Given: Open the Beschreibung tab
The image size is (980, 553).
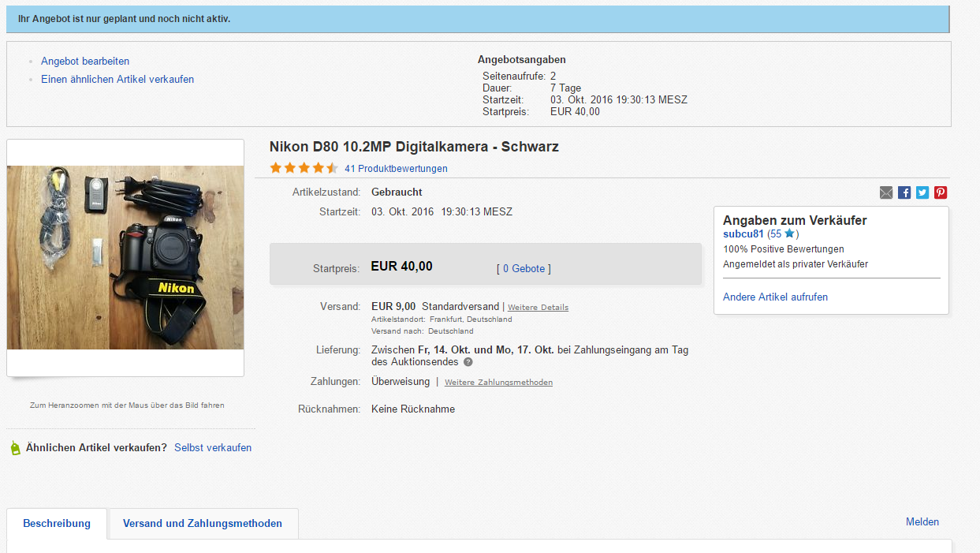Looking at the screenshot, I should [x=57, y=523].
